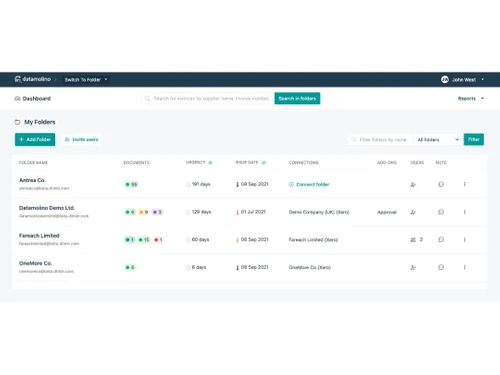Open the OneMore Co. folder
The image size is (500, 375).
[x=35, y=263]
